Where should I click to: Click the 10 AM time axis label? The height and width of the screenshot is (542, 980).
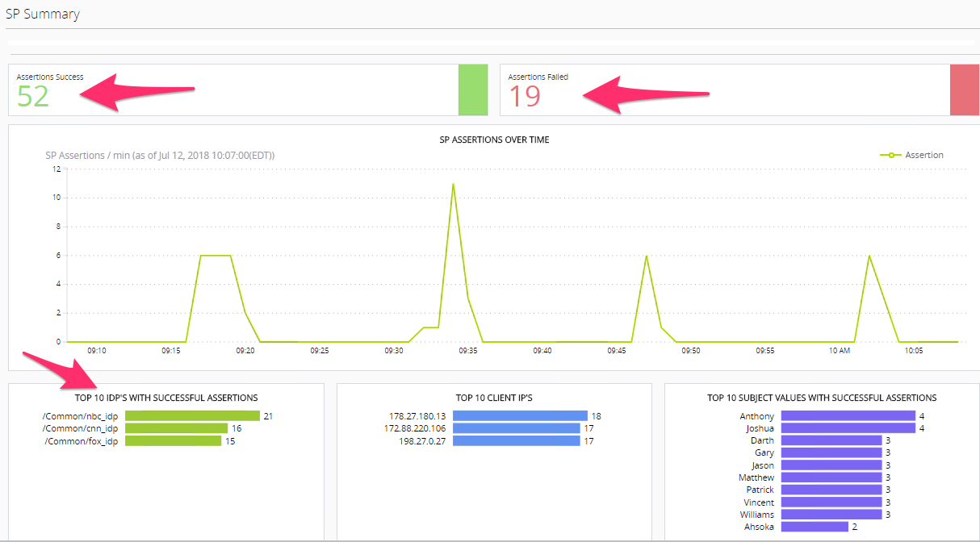[840, 351]
